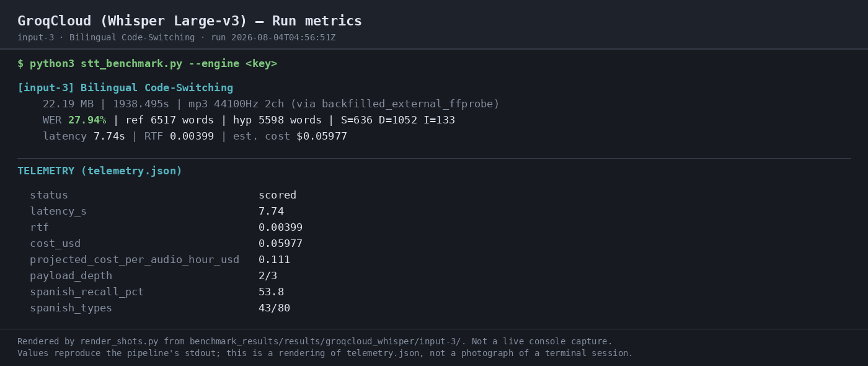
Task: Click the 'cost_usd' telemetry key
Action: [55, 244]
